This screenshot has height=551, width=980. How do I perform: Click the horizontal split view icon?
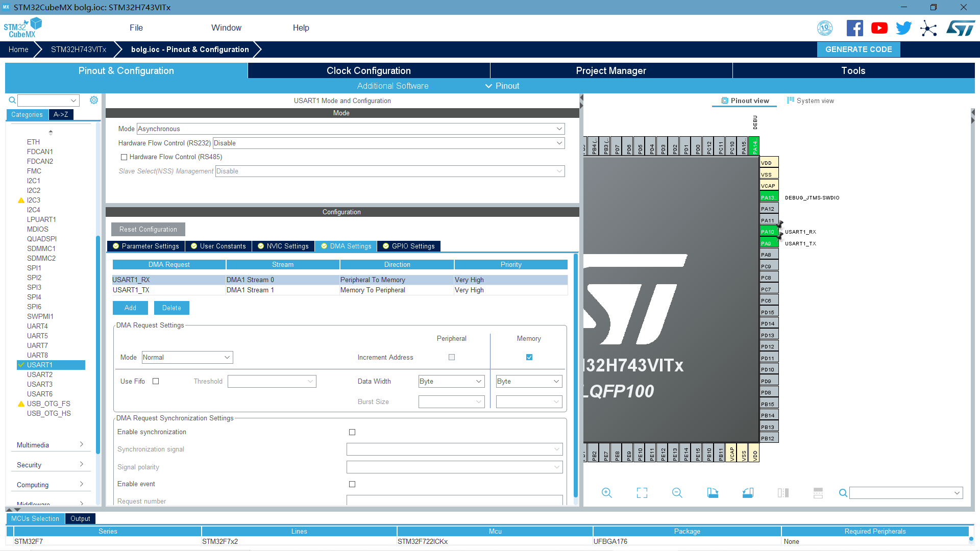818,493
